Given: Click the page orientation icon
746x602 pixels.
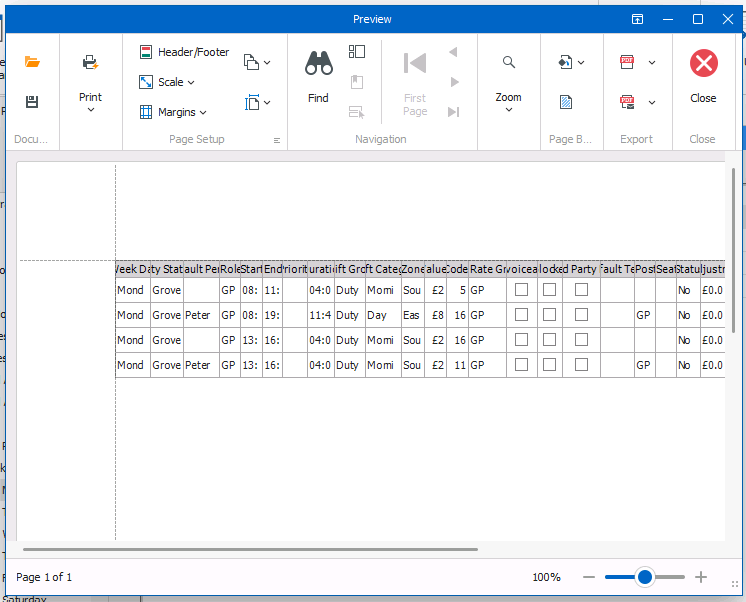Looking at the screenshot, I should [x=251, y=62].
